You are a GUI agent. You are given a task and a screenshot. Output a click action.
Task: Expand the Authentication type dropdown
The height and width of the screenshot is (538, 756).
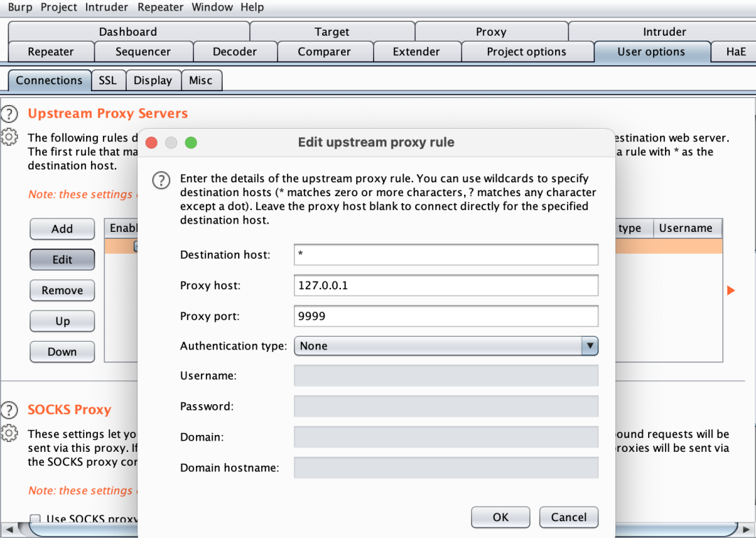589,346
